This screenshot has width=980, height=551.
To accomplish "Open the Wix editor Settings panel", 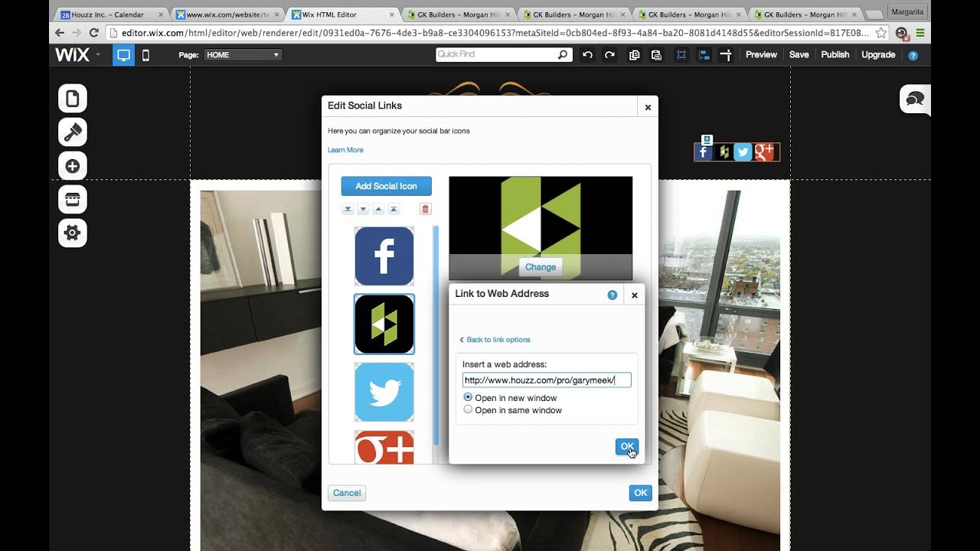I will 72,233.
